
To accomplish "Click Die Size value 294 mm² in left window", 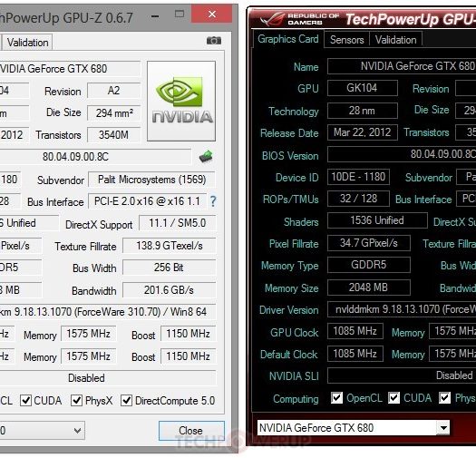I will click(x=114, y=113).
